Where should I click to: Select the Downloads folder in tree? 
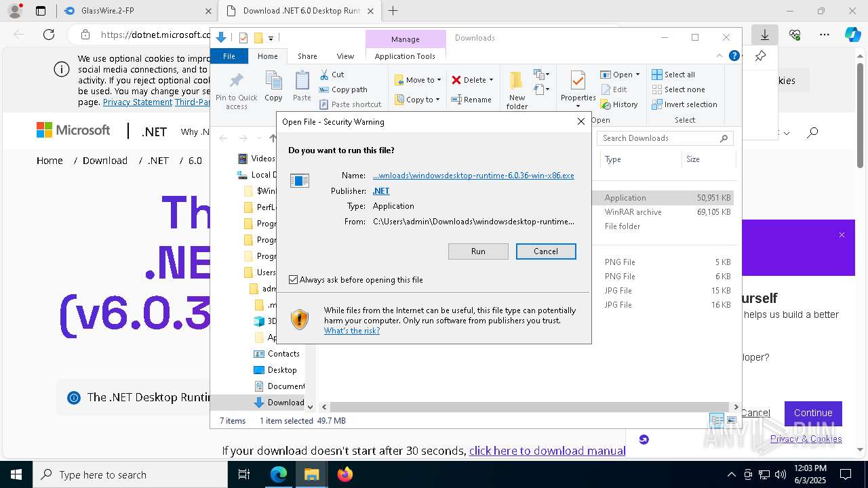pos(279,403)
